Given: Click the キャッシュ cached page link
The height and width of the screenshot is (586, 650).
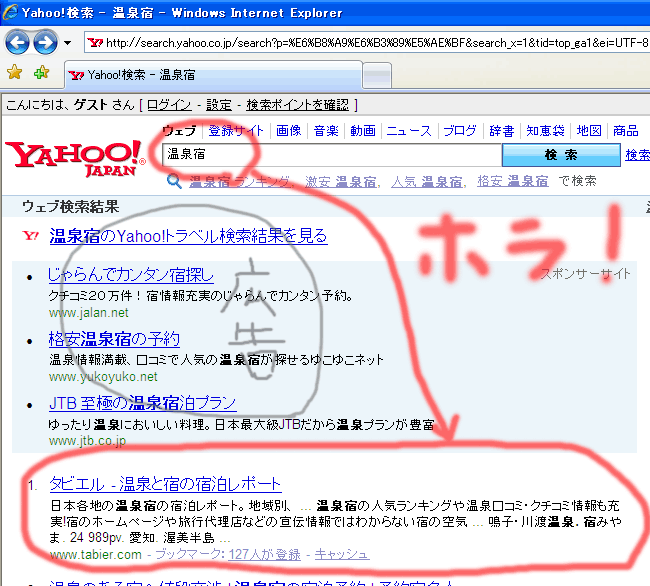Looking at the screenshot, I should click(341, 554).
